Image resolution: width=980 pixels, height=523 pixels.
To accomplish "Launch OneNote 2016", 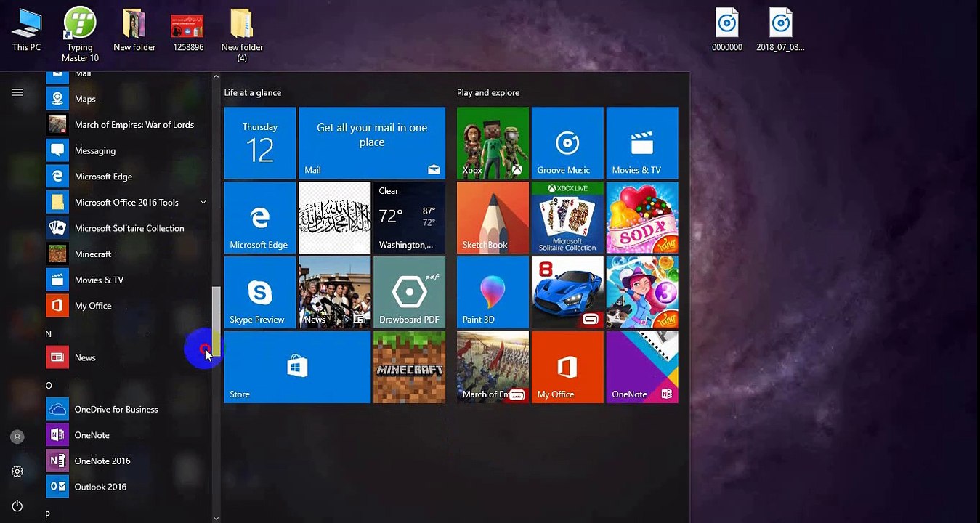I will (127, 461).
